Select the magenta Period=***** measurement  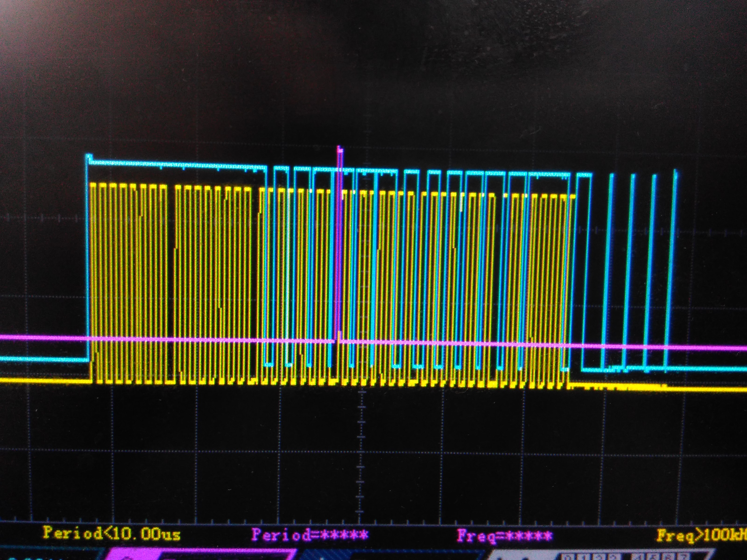(x=310, y=535)
